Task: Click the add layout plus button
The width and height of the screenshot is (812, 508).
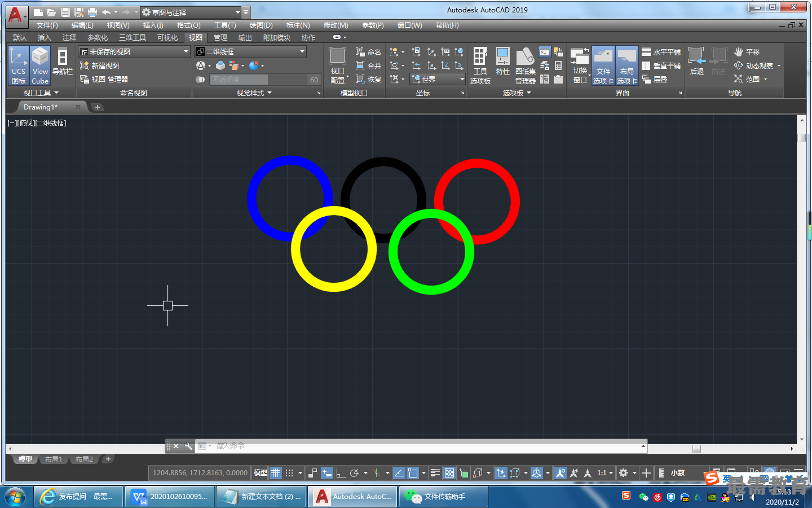Action: [x=108, y=459]
